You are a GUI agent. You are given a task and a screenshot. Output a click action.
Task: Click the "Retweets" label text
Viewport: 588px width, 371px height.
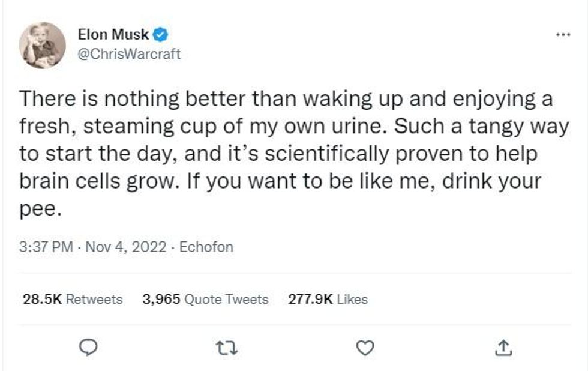point(93,299)
